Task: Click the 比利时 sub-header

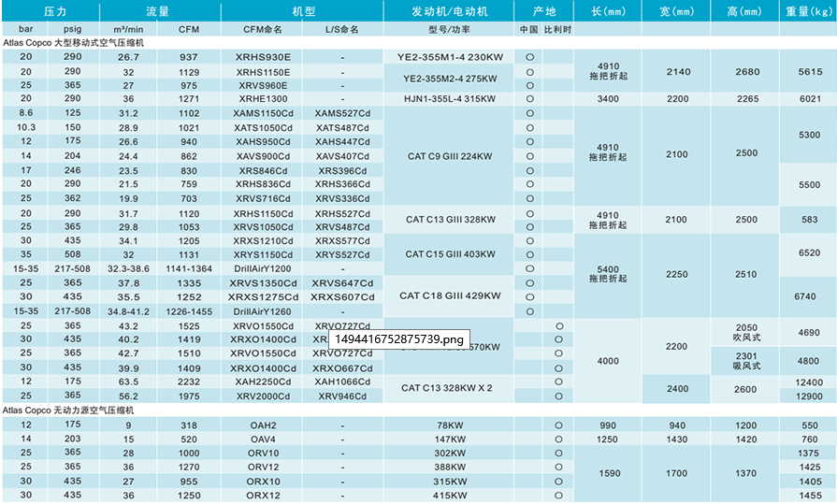Action: [557, 29]
